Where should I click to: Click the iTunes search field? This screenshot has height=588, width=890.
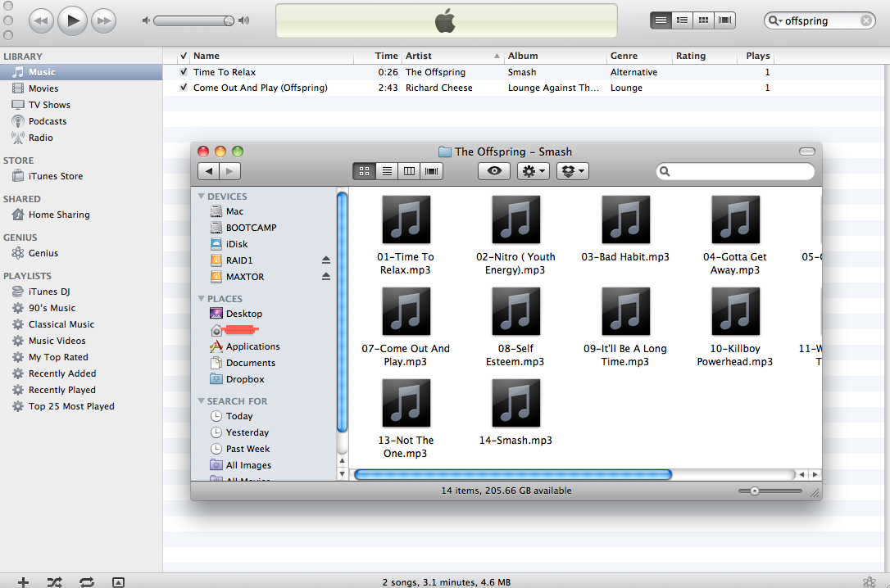(820, 20)
